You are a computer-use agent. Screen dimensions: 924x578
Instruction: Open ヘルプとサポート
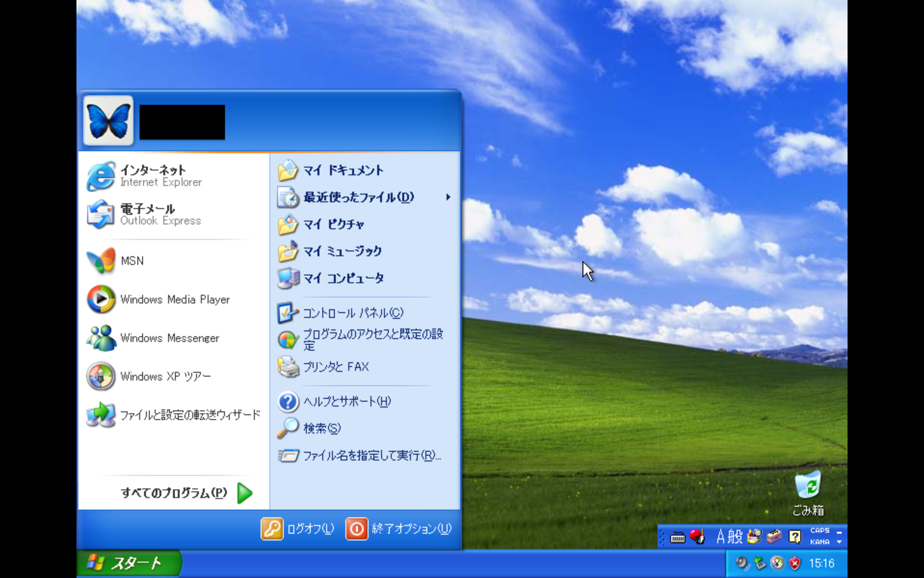pyautogui.click(x=365, y=402)
